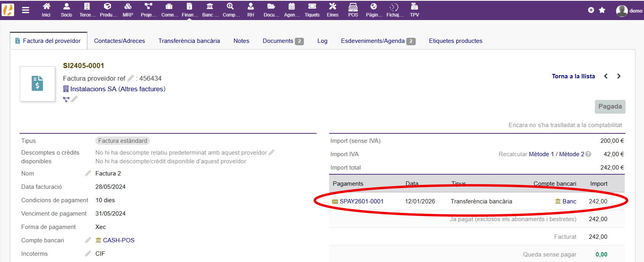Click the star bookmark icon
The height and width of the screenshot is (262, 644).
602,10
